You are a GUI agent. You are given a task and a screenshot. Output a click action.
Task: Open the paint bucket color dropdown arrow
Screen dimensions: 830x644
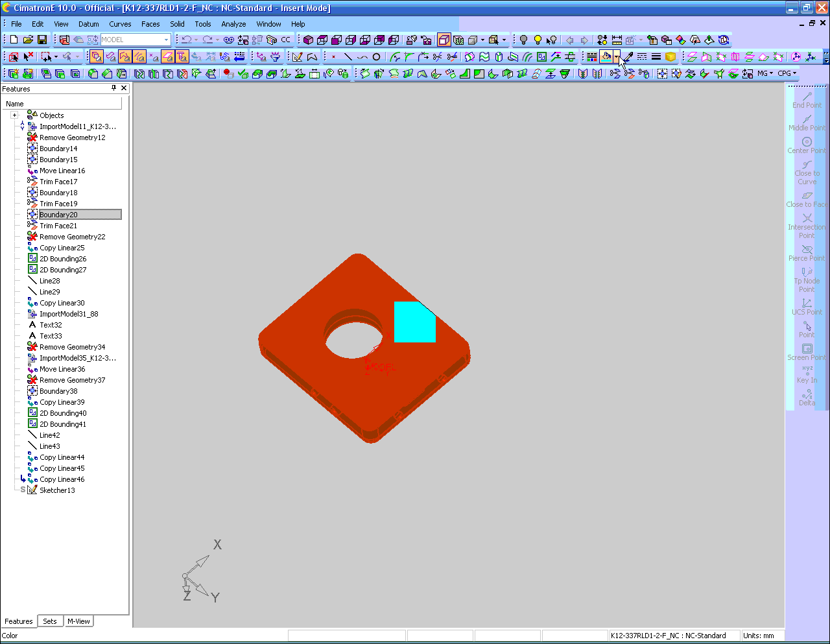pos(616,56)
